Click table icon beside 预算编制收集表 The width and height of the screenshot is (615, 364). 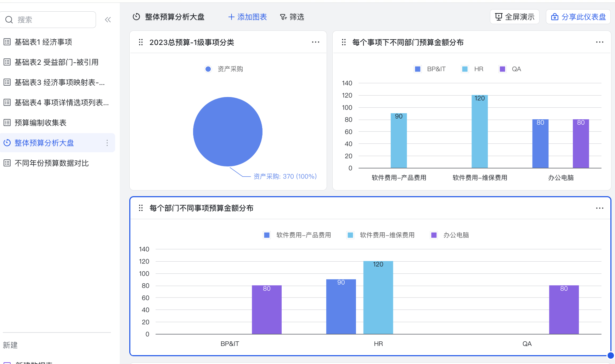[7, 123]
